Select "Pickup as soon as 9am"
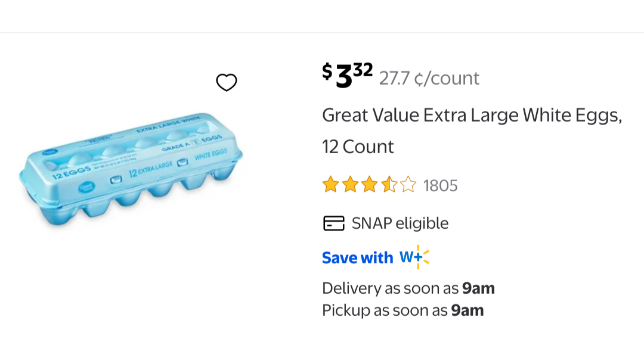The width and height of the screenshot is (644, 345). [402, 310]
